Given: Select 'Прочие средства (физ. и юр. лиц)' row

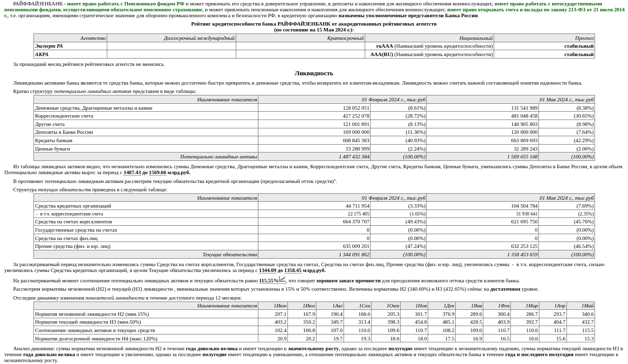Looking at the screenshot, I should click(314, 246).
